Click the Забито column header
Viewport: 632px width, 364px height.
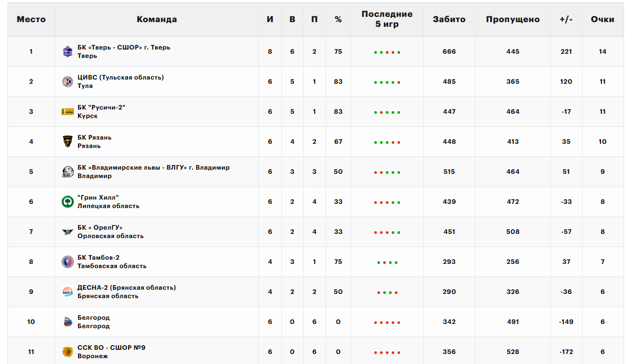449,19
